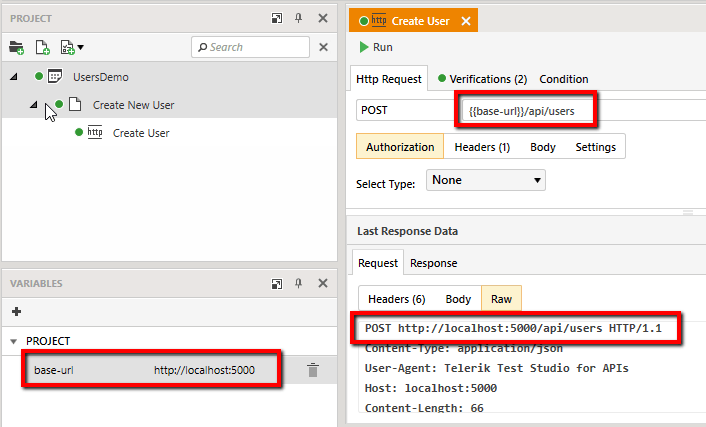Select the request Body sub-tab
This screenshot has height=427, width=706.
click(543, 147)
